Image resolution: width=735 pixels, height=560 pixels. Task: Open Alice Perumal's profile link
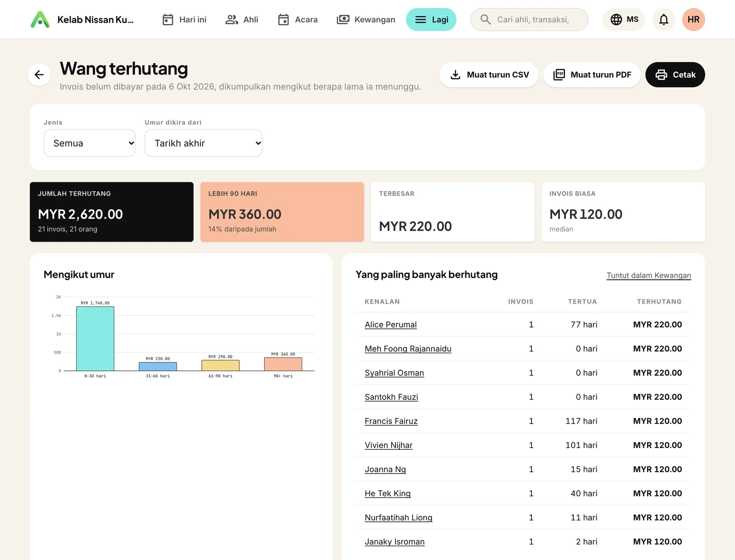click(x=390, y=324)
